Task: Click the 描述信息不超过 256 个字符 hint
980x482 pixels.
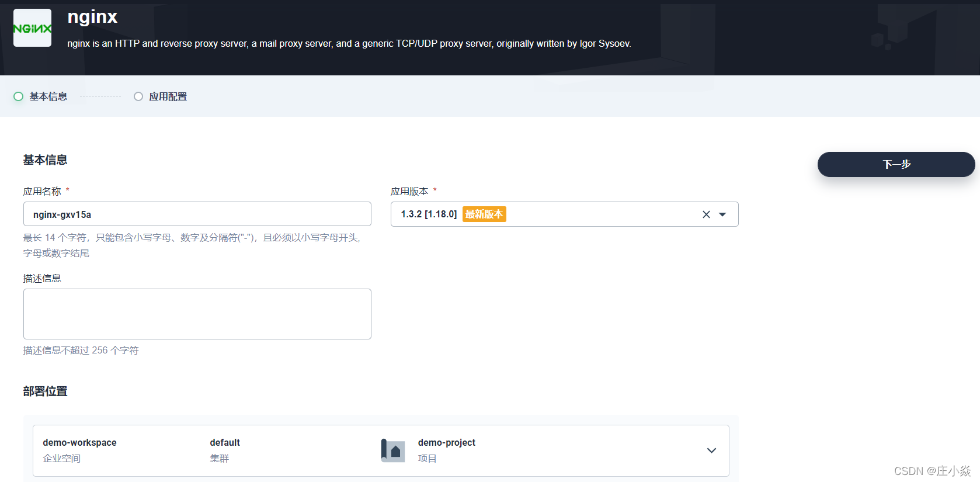Action: (x=81, y=351)
